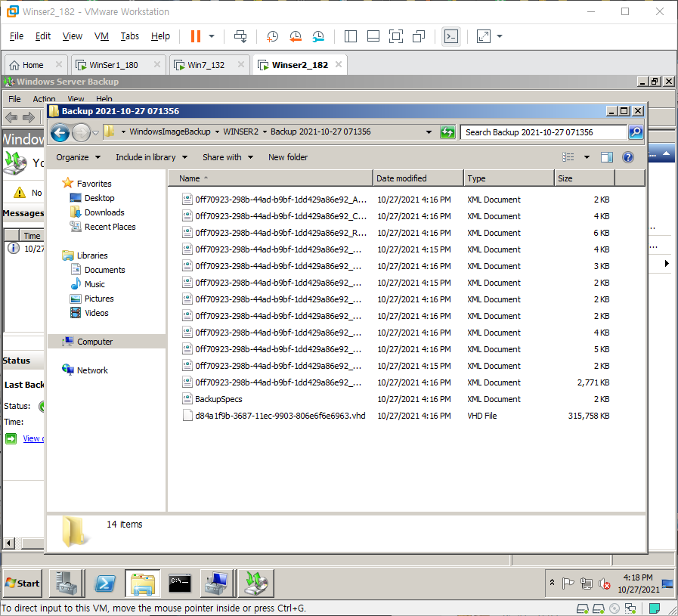Toggle the VMware library sidebar
The height and width of the screenshot is (616, 678).
tap(350, 36)
